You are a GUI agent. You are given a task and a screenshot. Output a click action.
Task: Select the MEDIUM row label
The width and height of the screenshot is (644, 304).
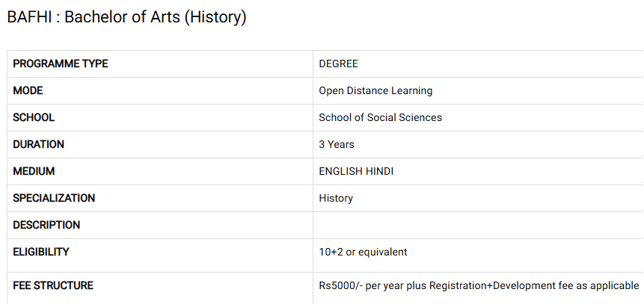[x=34, y=171]
